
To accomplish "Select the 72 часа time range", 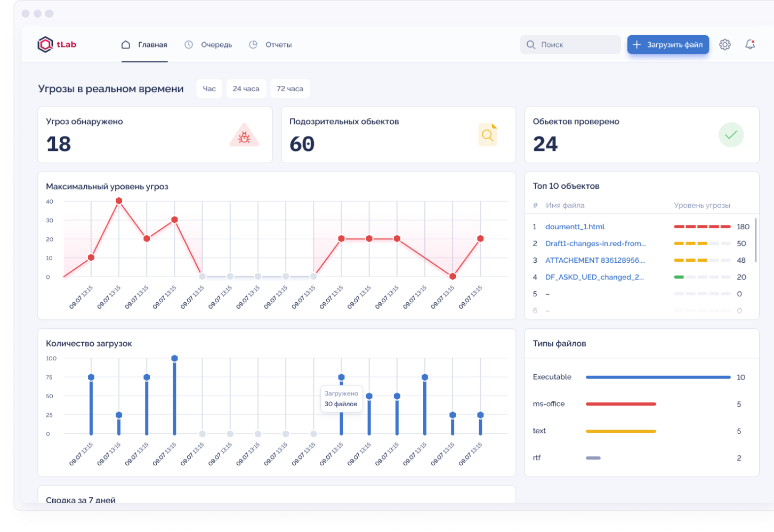I will [289, 89].
